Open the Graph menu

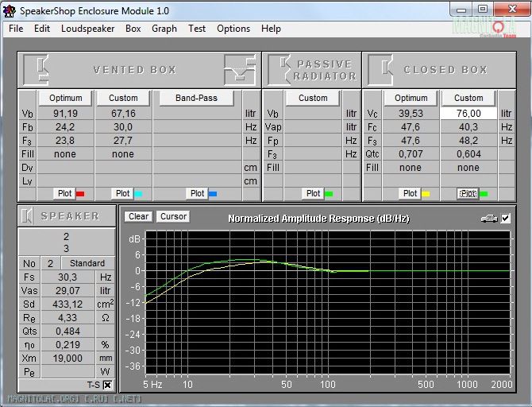(164, 29)
